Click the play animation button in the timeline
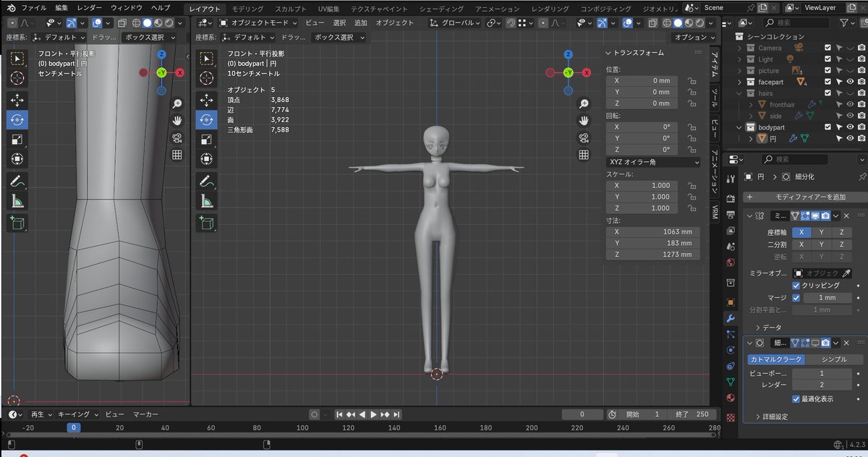The height and width of the screenshot is (457, 868). click(x=374, y=414)
